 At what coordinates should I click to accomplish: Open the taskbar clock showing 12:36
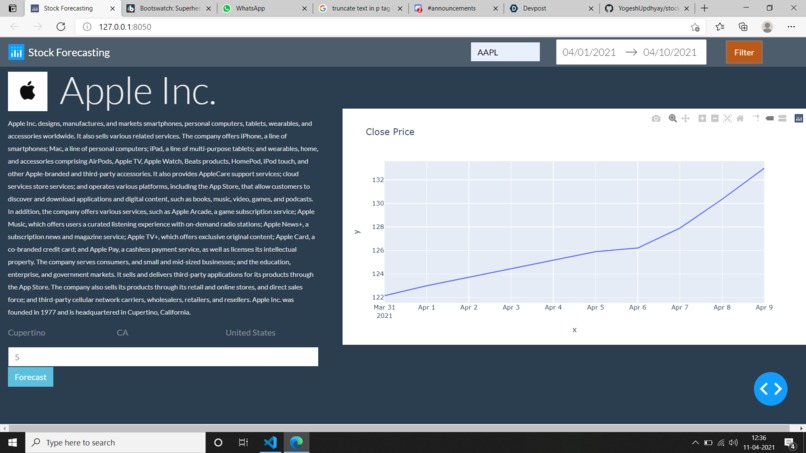(x=759, y=442)
